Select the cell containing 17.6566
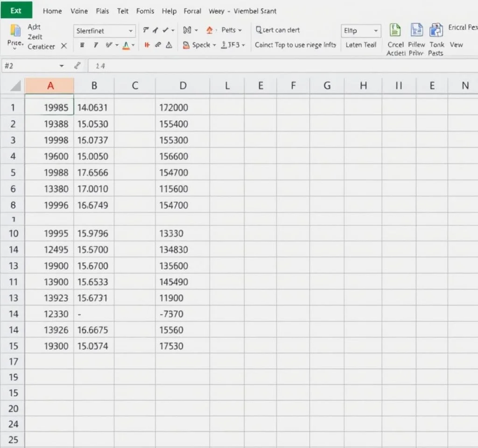The image size is (478, 448). coord(94,172)
